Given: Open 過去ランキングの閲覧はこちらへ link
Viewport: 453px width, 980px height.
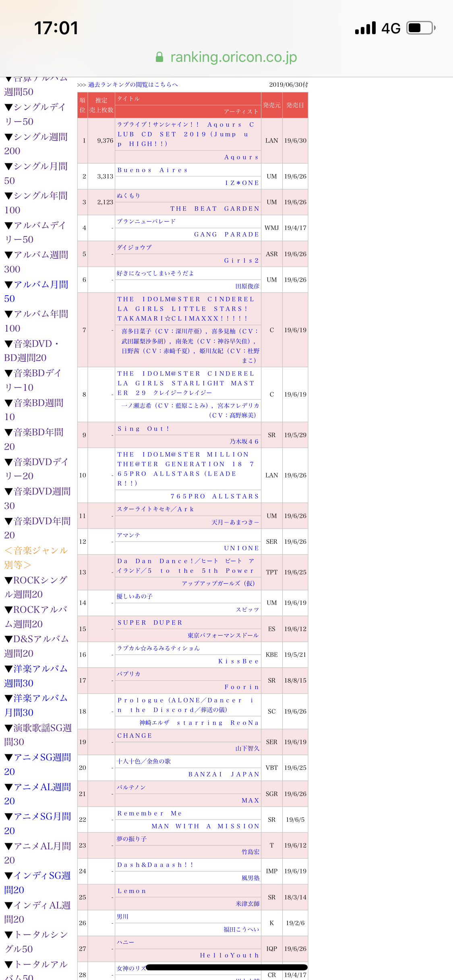Looking at the screenshot, I should [x=133, y=84].
